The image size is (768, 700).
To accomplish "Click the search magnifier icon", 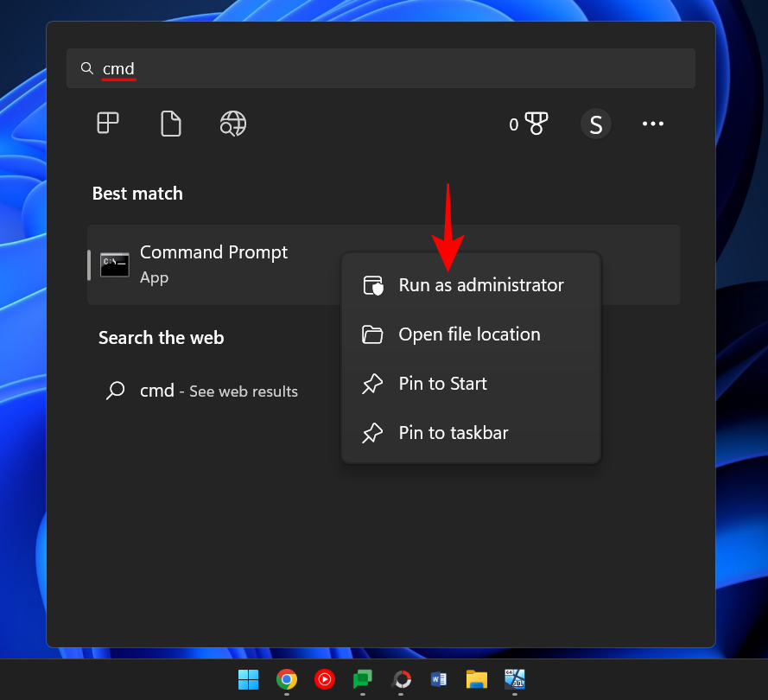I will 87,68.
